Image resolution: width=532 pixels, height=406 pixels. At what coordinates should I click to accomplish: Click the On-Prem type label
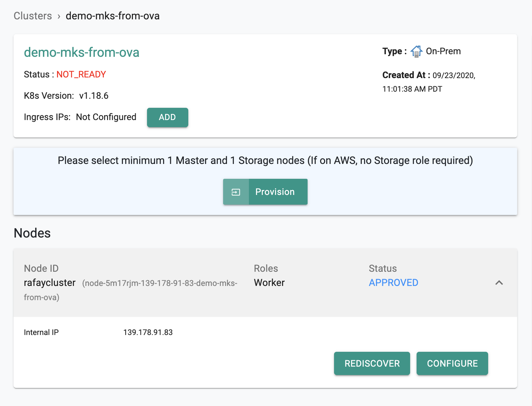click(443, 51)
